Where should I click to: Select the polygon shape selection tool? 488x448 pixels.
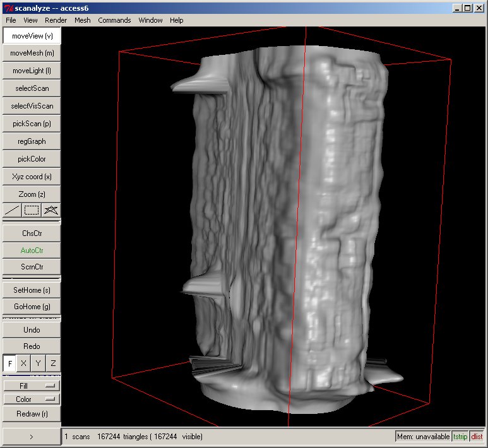click(51, 210)
